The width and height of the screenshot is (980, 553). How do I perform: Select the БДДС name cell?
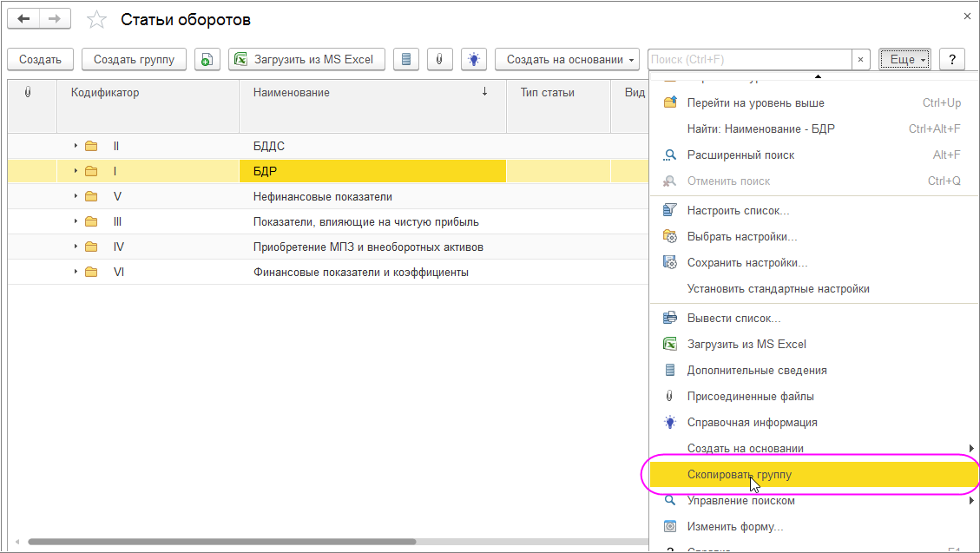(x=372, y=146)
